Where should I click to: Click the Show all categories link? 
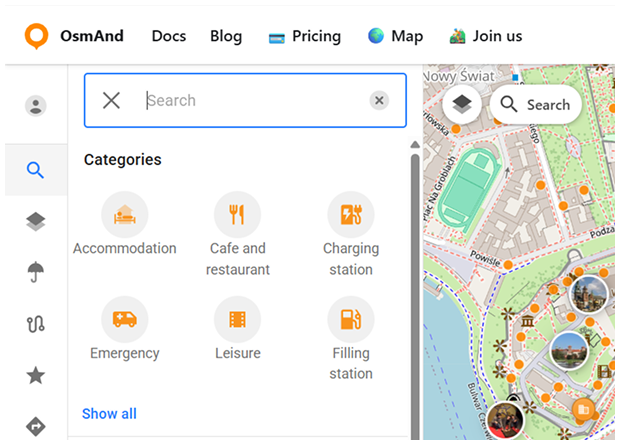109,414
